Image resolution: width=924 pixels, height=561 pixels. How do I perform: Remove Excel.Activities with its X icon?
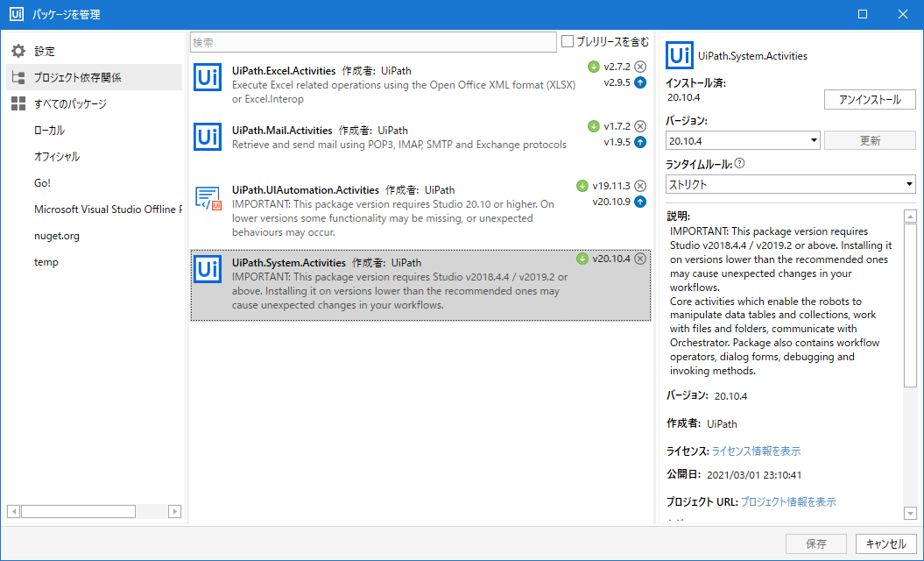640,67
